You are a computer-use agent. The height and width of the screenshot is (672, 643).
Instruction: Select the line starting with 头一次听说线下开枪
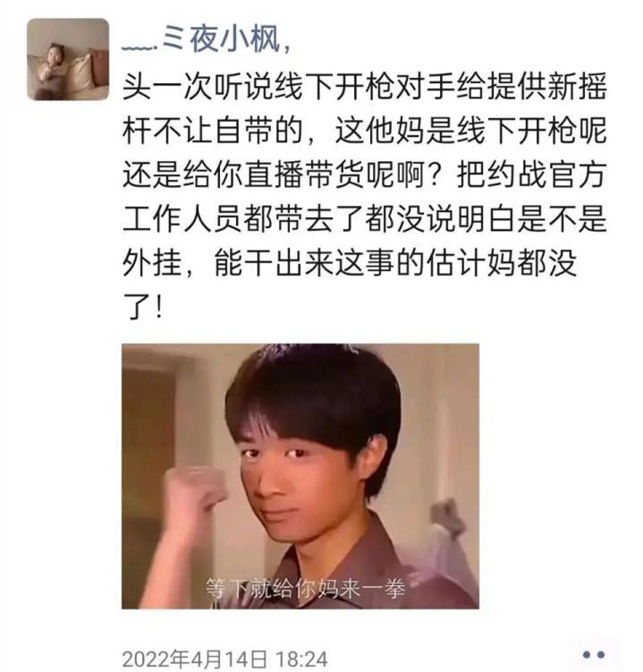[365, 87]
